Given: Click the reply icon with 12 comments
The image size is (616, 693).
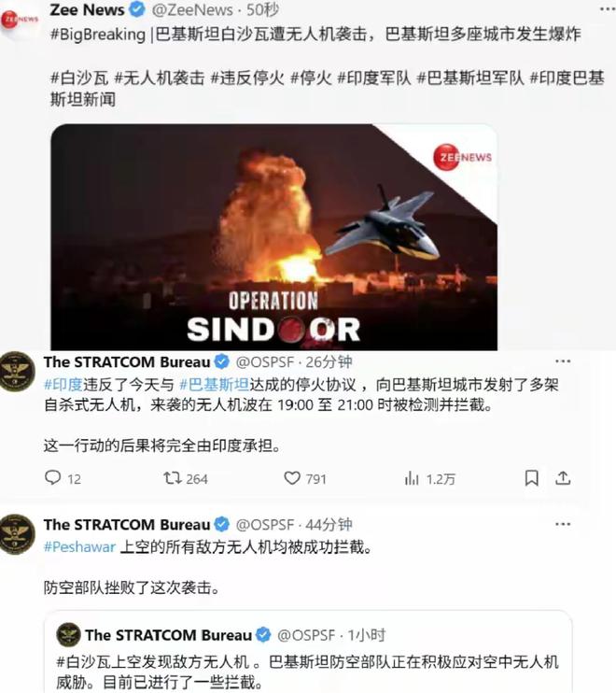Looking at the screenshot, I should point(53,478).
